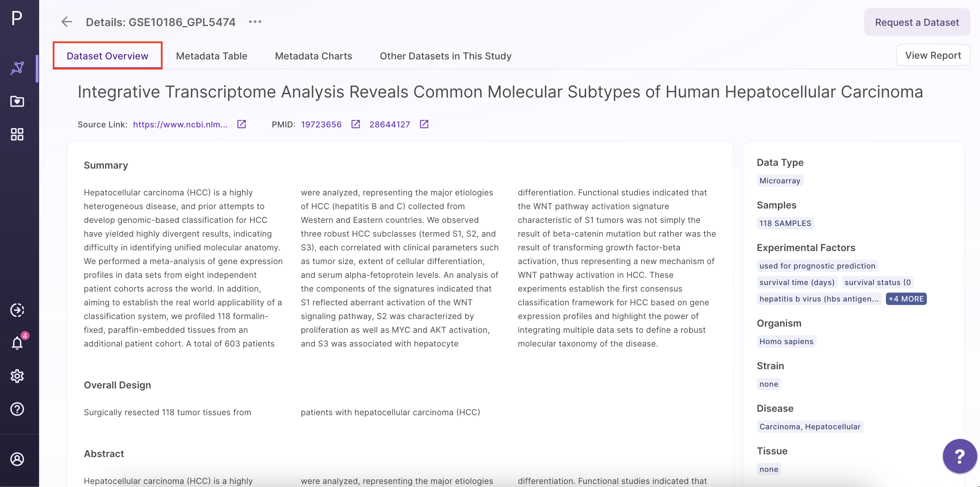Image resolution: width=980 pixels, height=487 pixels.
Task: Click the Summary heading
Action: point(106,165)
